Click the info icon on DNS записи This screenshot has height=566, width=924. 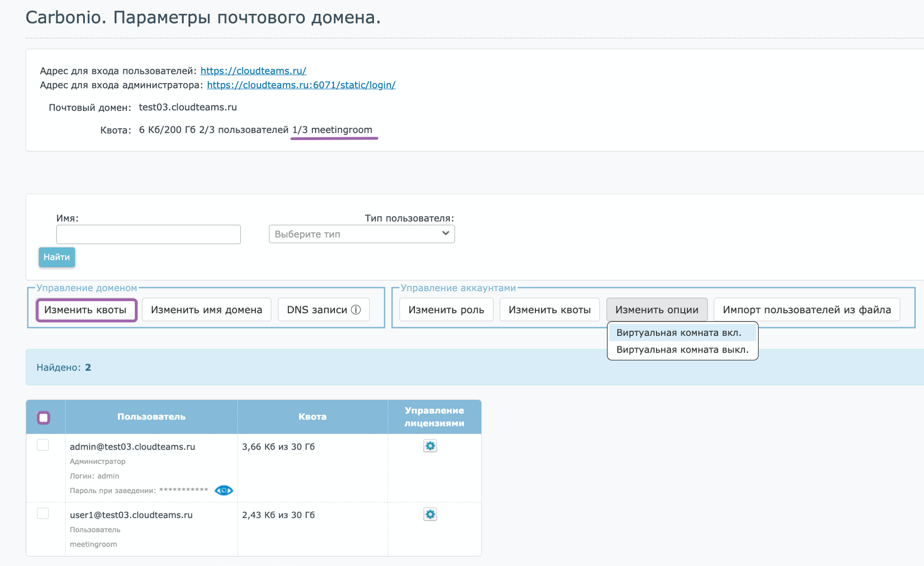coord(356,310)
